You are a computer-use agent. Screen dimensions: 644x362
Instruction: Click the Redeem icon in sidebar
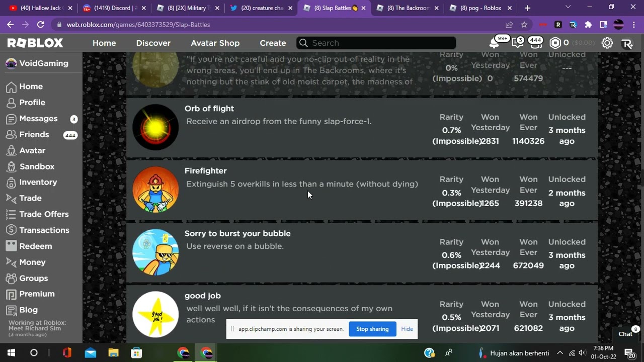(x=12, y=246)
